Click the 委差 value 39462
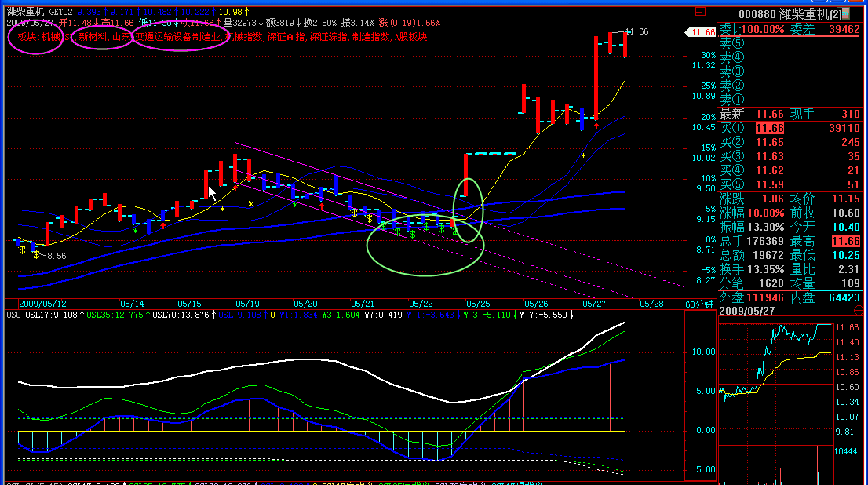This screenshot has height=485, width=868. (x=844, y=29)
